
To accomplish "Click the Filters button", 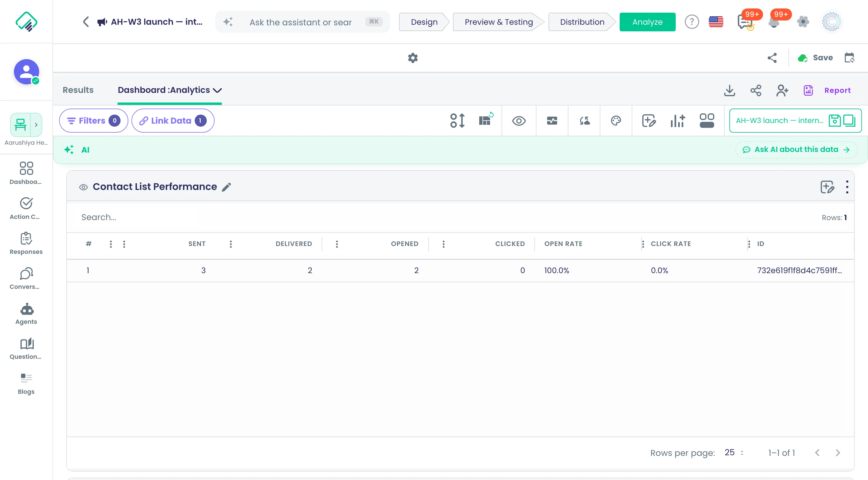I will click(x=94, y=121).
